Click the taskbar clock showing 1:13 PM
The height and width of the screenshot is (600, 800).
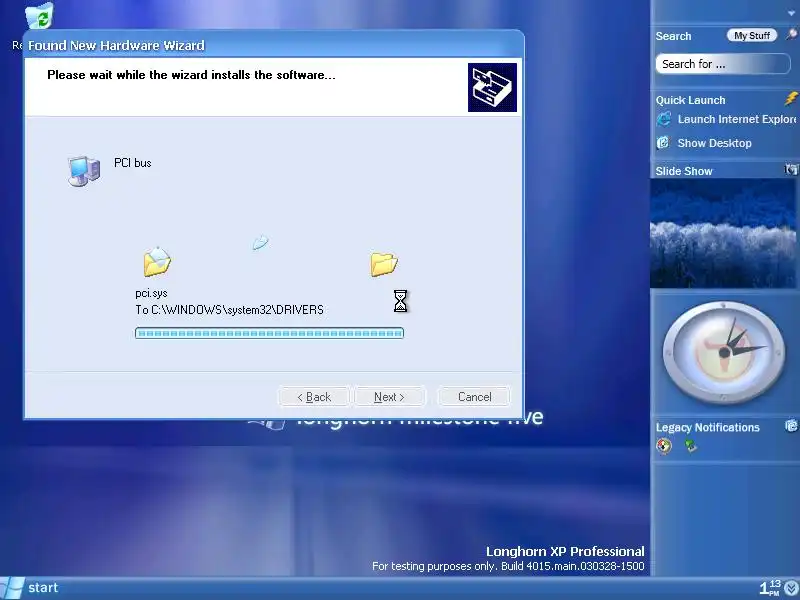coord(770,588)
